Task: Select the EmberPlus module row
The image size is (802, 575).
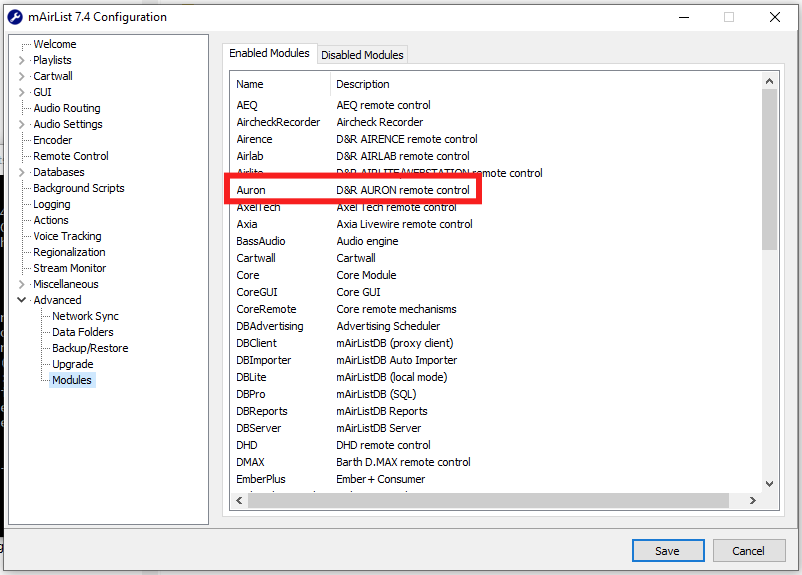Action: [x=496, y=479]
